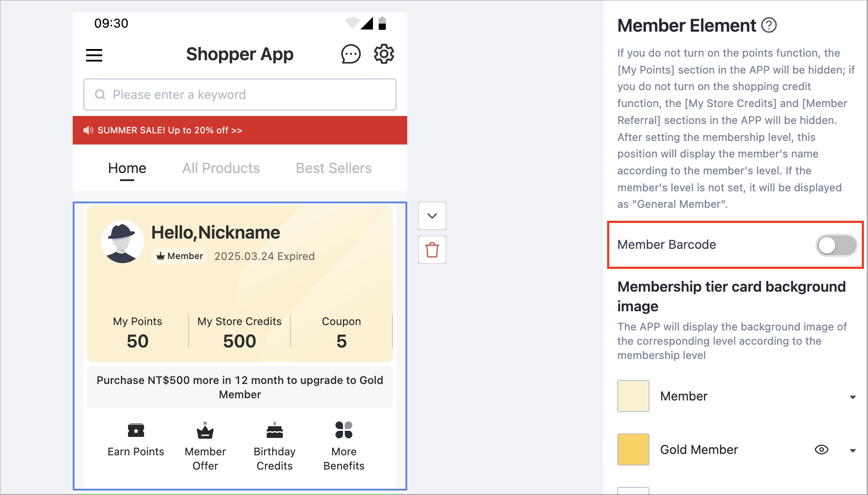Click the Member Offer label

click(205, 459)
